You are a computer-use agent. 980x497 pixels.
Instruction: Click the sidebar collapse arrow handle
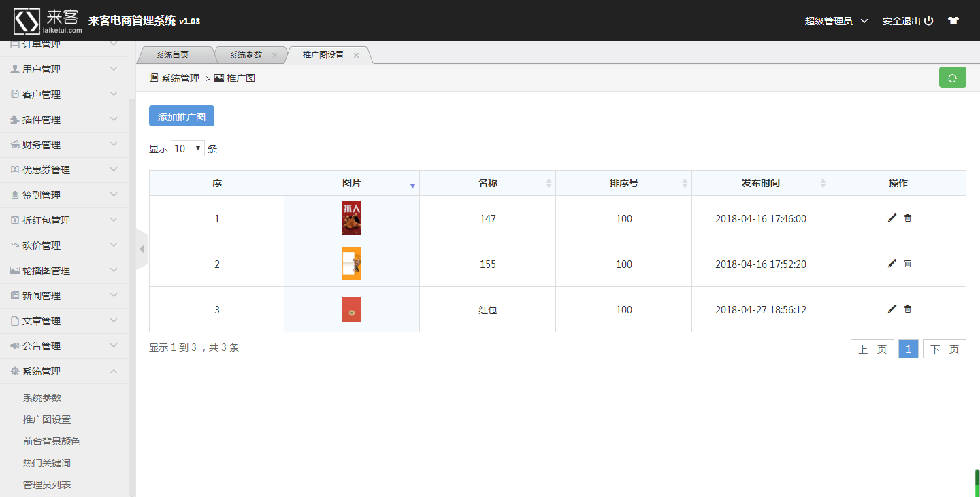142,250
